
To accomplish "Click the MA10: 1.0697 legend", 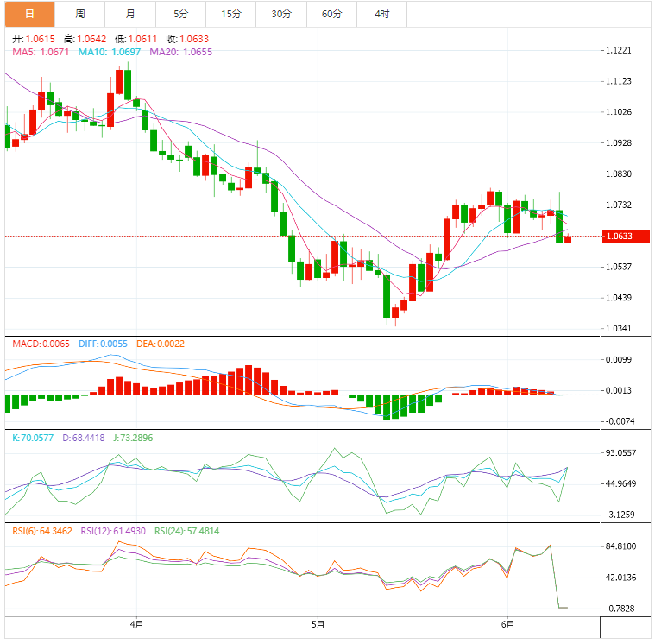I will coord(110,52).
